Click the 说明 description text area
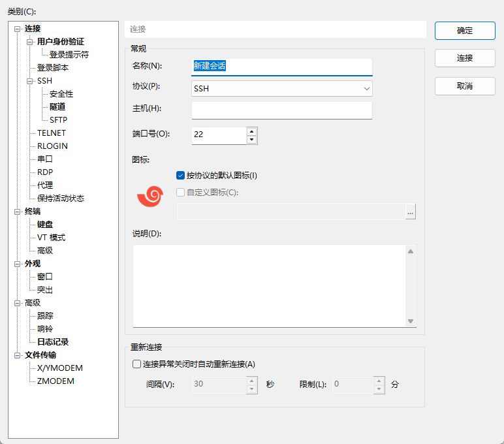Viewport: 504px width, 444px height. [x=270, y=286]
